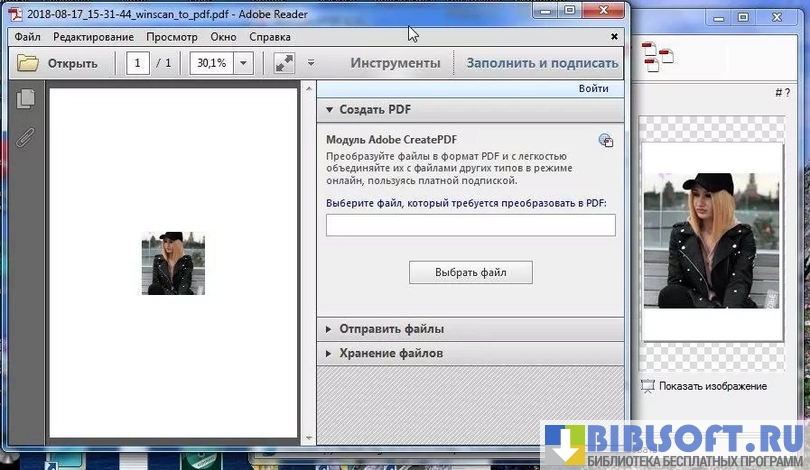Switch to Заполнить и подписать pane
The image size is (810, 470).
click(x=542, y=63)
